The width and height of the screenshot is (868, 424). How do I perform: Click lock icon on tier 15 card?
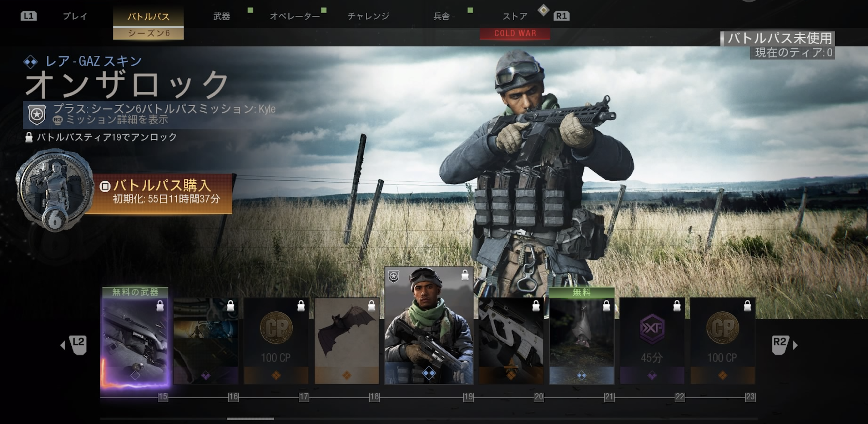pos(160,306)
